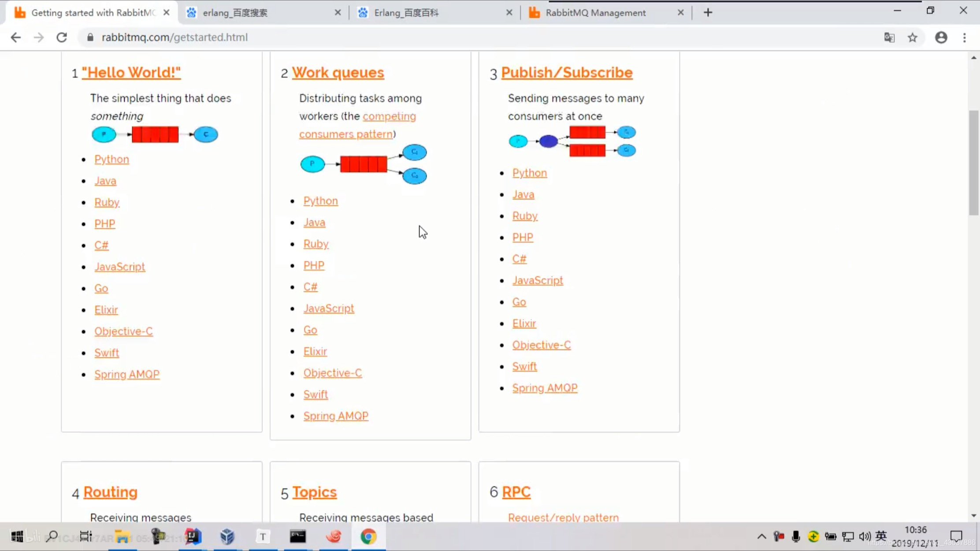Open the Routing tutorial heading
This screenshot has height=551, width=980.
coord(110,492)
